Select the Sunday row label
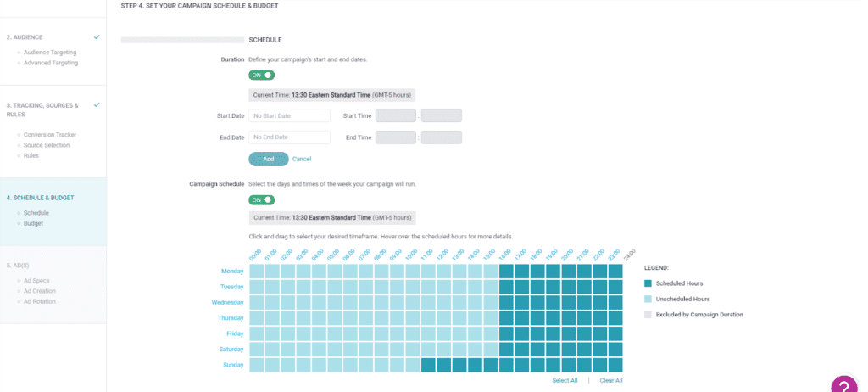Viewport: 868px width, 392px height. 232,365
